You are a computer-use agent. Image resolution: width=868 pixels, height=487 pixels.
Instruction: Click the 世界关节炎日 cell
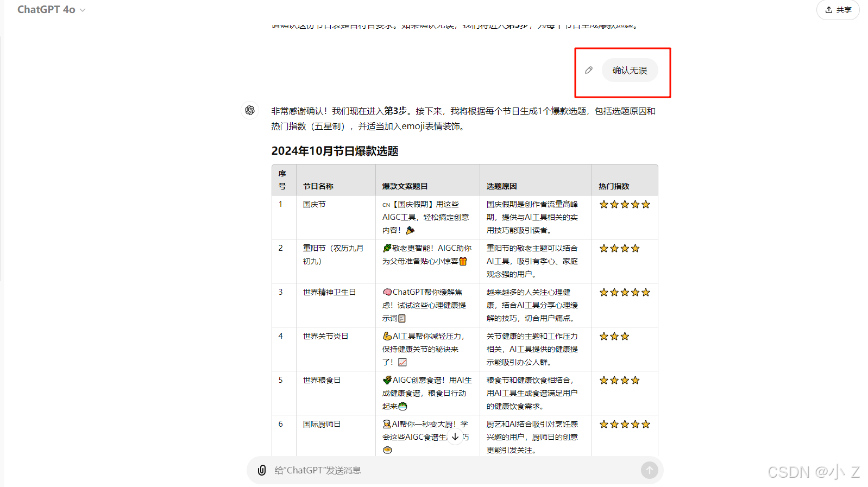coord(336,349)
